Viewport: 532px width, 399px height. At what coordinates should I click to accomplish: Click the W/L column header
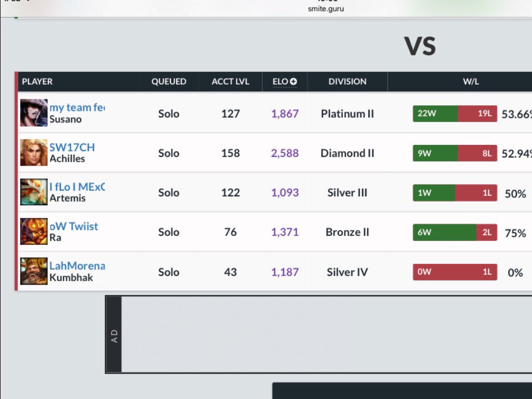coord(471,82)
